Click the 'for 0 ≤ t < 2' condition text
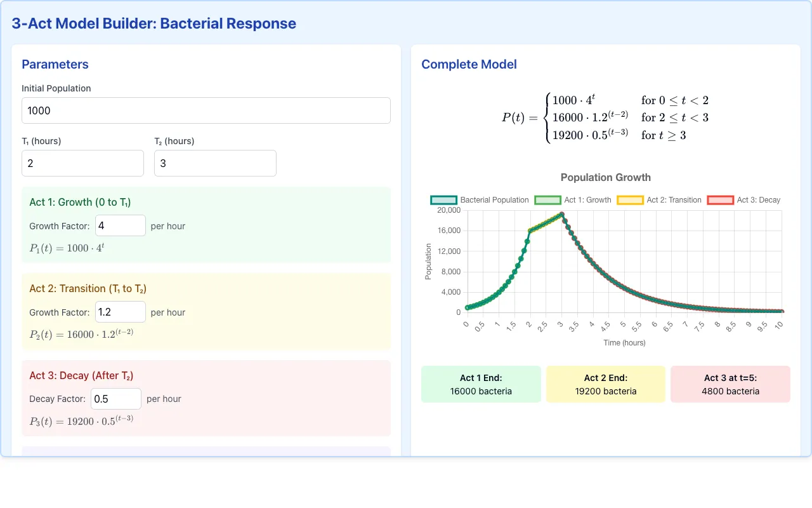This screenshot has height=508, width=812. point(675,100)
